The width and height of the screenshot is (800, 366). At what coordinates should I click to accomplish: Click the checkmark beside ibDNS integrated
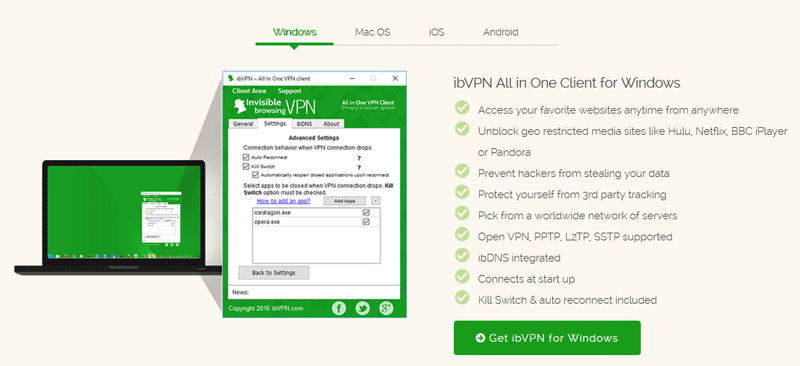point(462,255)
